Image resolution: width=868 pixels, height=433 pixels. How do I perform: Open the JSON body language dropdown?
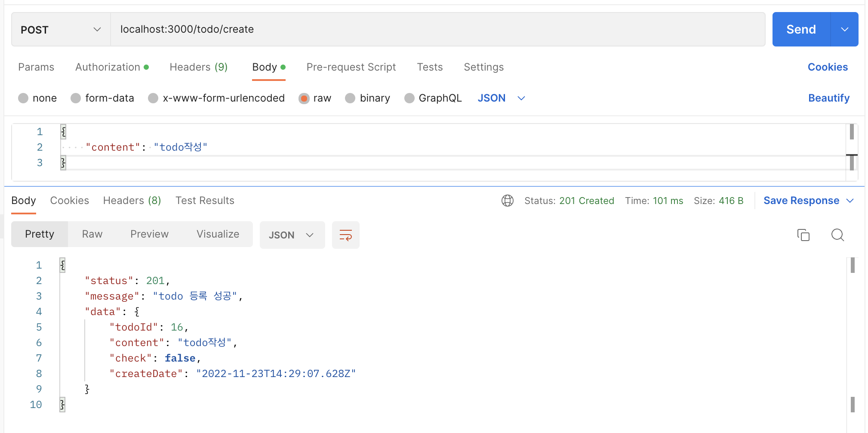point(501,98)
